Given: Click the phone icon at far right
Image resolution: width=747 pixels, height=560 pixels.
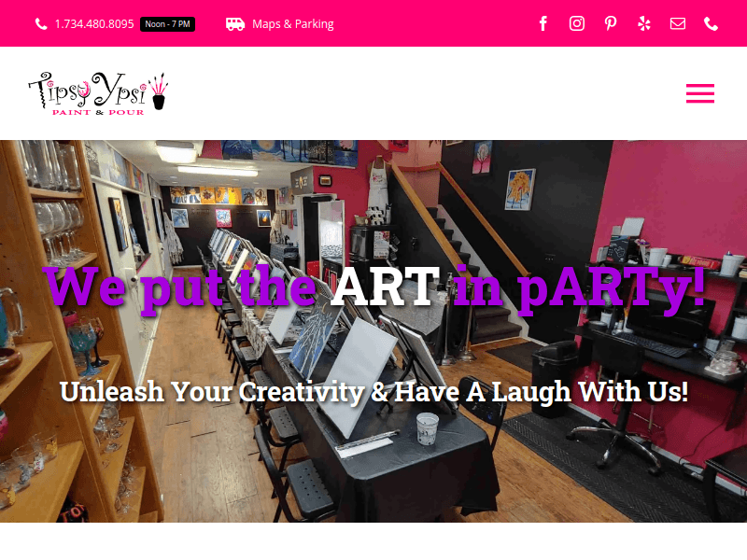Looking at the screenshot, I should [712, 23].
